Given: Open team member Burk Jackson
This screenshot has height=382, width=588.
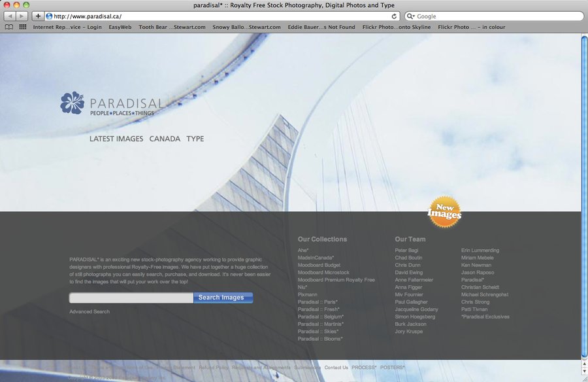Looking at the screenshot, I should click(410, 324).
